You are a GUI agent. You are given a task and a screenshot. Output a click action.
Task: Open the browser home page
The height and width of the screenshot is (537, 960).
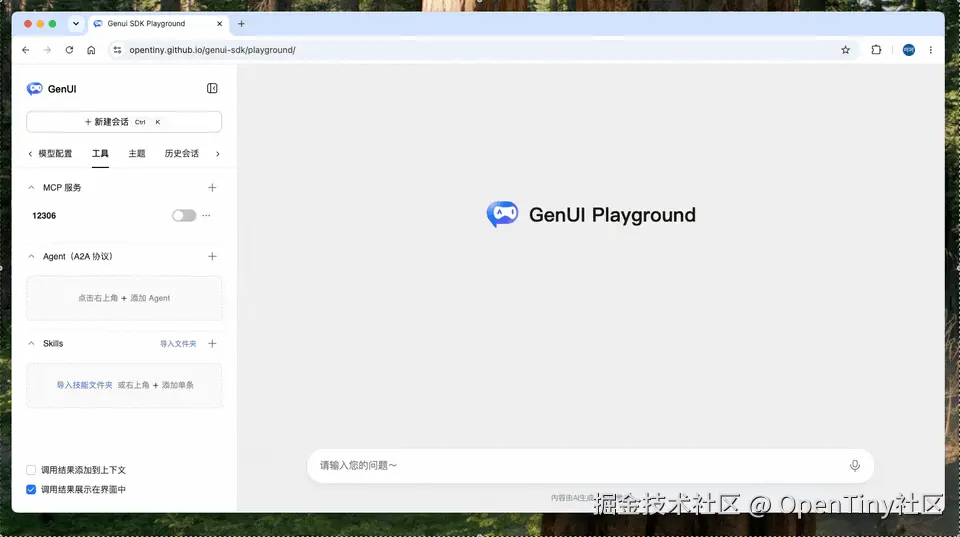[x=91, y=50]
